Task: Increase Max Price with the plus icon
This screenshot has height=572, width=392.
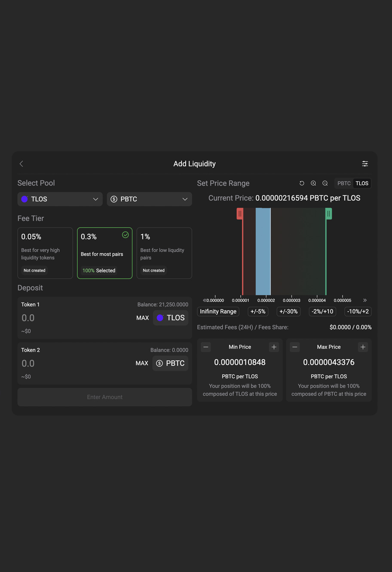Action: pyautogui.click(x=363, y=347)
